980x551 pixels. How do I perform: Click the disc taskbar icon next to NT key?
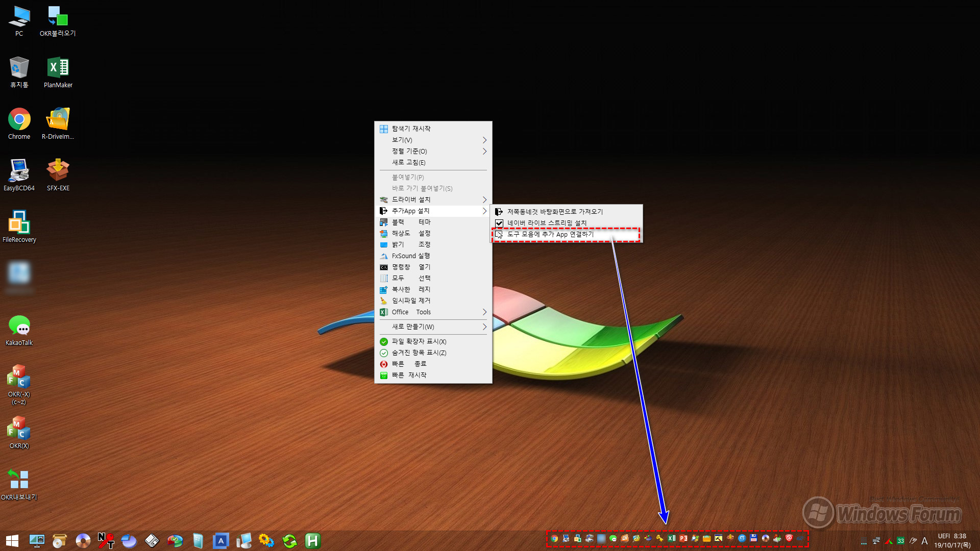coord(83,541)
